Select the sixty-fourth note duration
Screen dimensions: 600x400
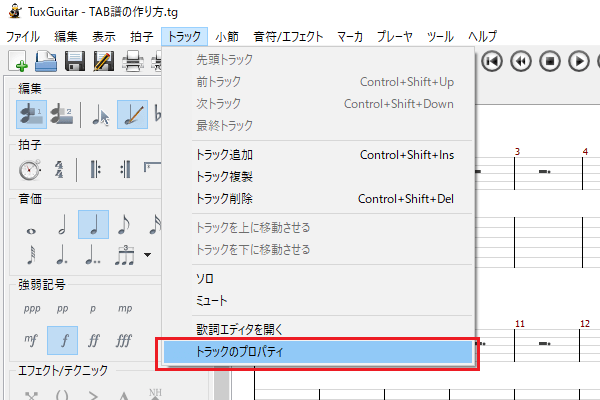pos(31,255)
